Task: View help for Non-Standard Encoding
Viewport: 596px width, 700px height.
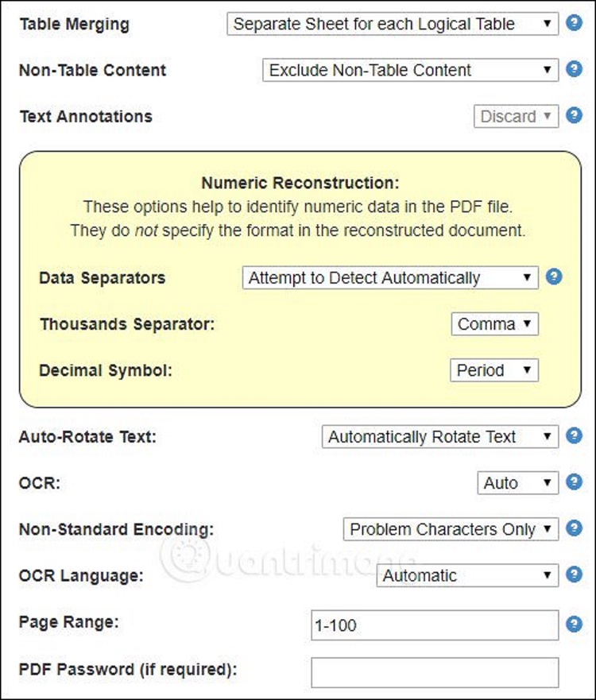Action: (x=574, y=528)
